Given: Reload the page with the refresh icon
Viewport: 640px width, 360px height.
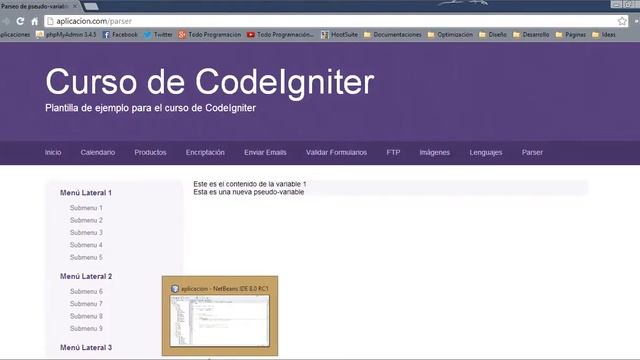Looking at the screenshot, I should coord(20,21).
